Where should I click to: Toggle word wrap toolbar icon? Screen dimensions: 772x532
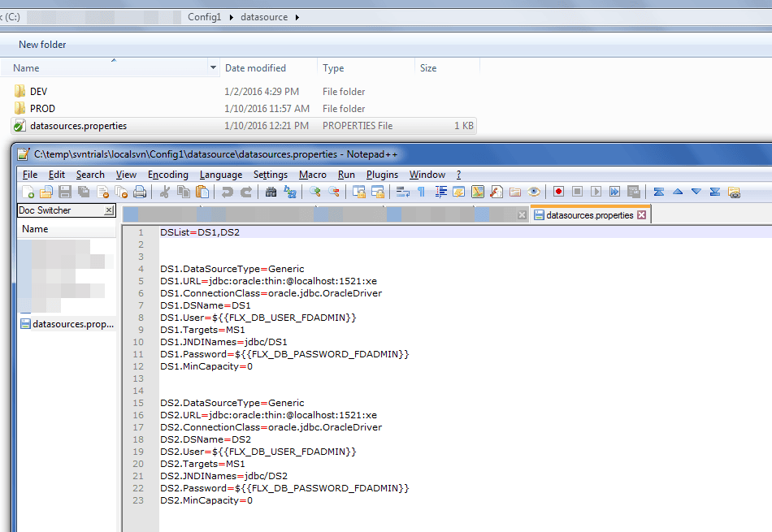tap(403, 192)
